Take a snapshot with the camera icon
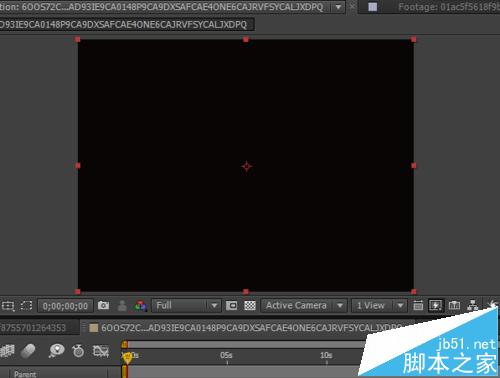 coord(103,305)
